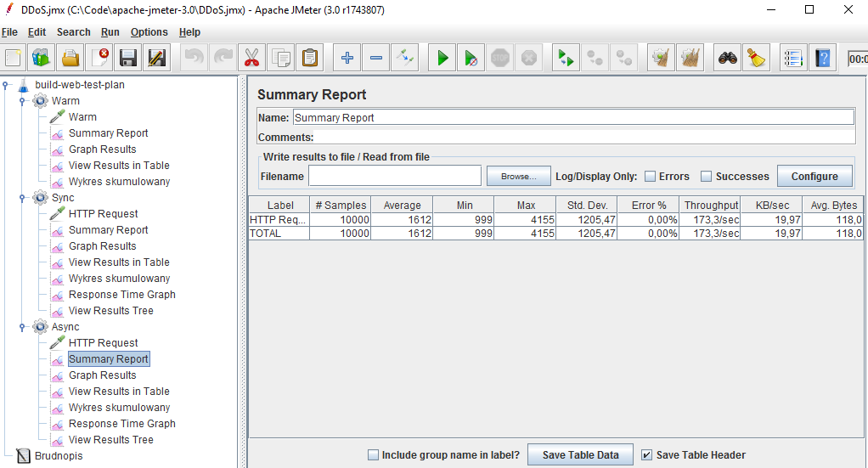The height and width of the screenshot is (468, 868).
Task: Select HTTP Request under Async group
Action: (x=103, y=343)
